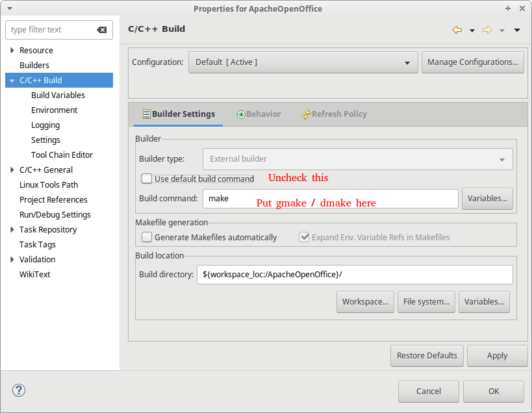Screen dimensions: 532x413
Task: Select Environment tree item
Action: (x=55, y=110)
